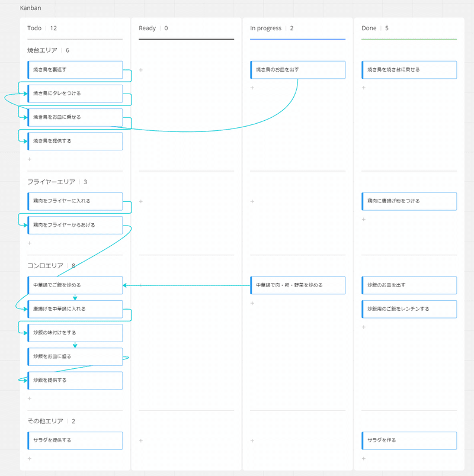Add card in In progress column's その他エリア lane

[x=252, y=440]
